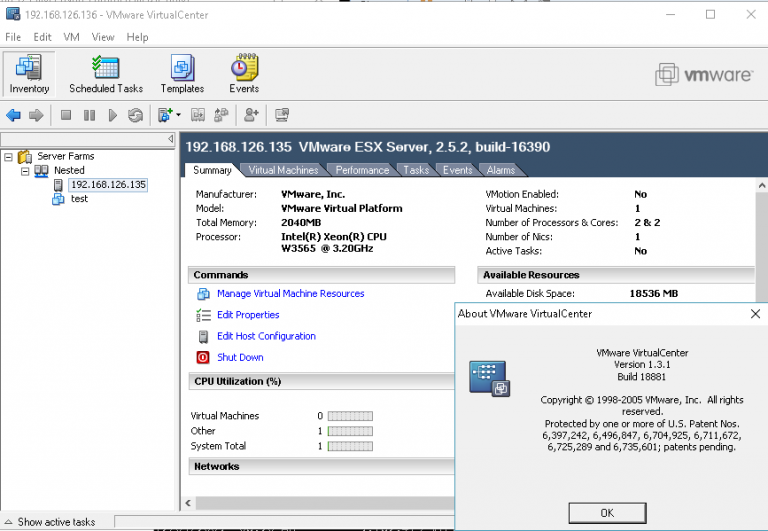The height and width of the screenshot is (531, 768).
Task: Click OK in About VMware VirtualCenter dialog
Action: pyautogui.click(x=607, y=513)
